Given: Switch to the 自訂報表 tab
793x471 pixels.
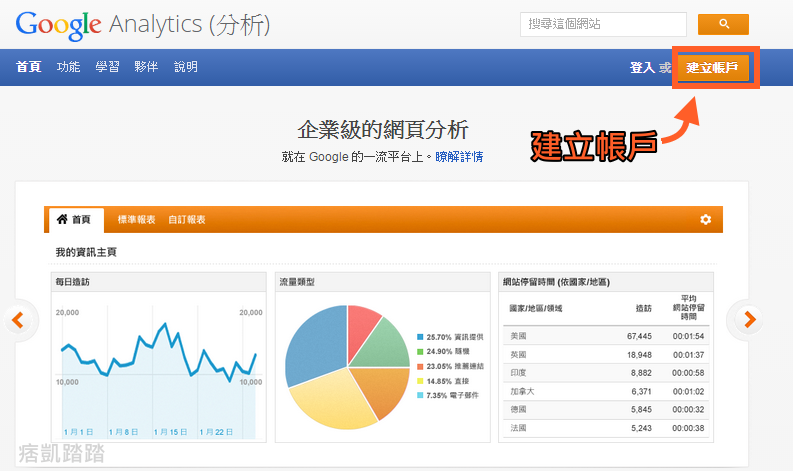Looking at the screenshot, I should tap(187, 220).
